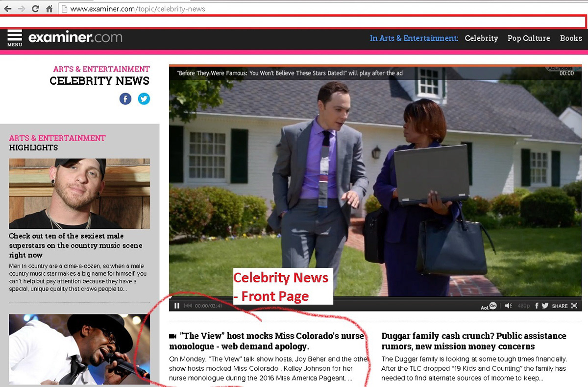The width and height of the screenshot is (588, 387).
Task: Mute the video volume
Action: [x=508, y=306]
